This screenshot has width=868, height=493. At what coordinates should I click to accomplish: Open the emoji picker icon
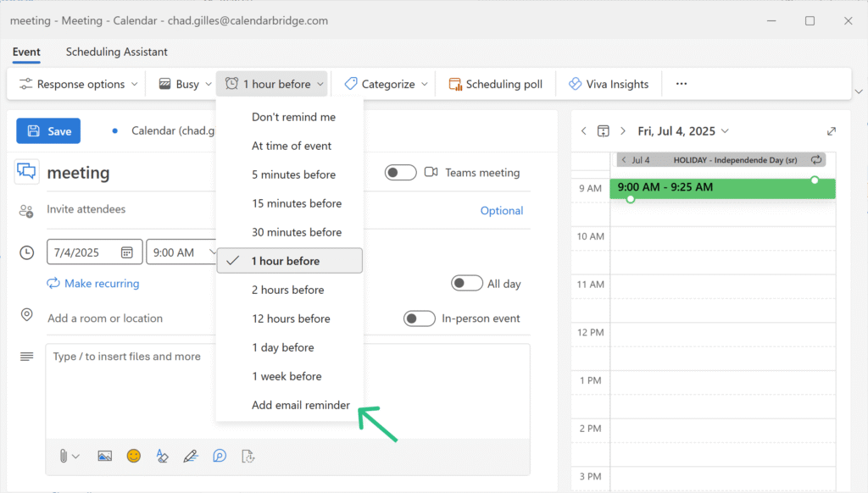tap(133, 456)
